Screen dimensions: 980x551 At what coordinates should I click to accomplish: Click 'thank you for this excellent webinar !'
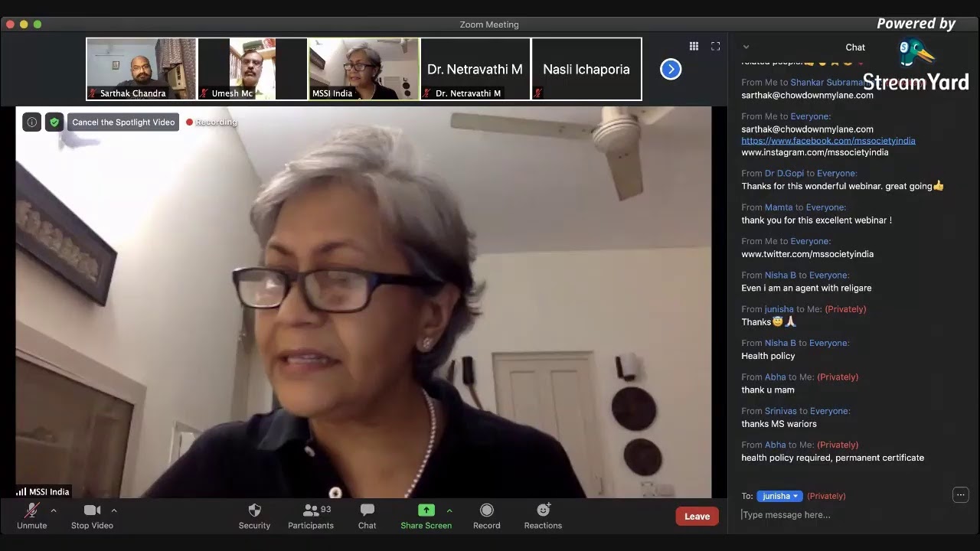(x=816, y=220)
